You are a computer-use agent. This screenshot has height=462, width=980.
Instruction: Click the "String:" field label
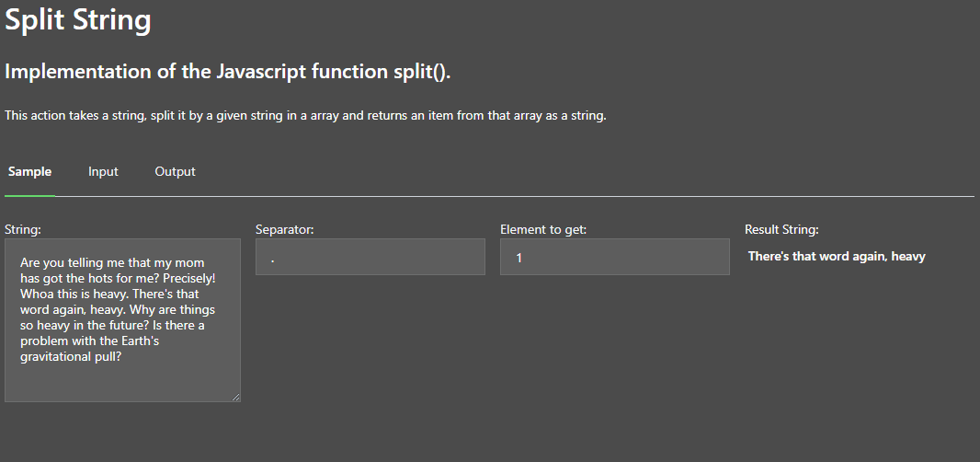(x=23, y=229)
